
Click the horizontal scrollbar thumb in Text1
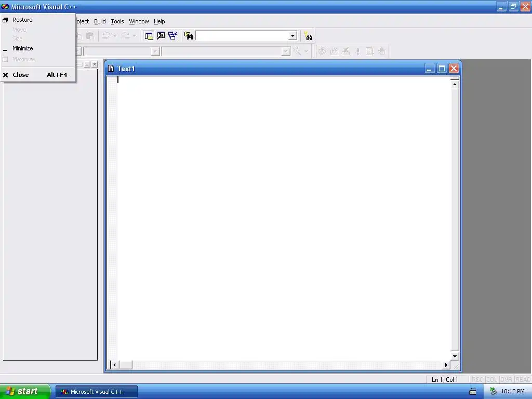(x=126, y=365)
